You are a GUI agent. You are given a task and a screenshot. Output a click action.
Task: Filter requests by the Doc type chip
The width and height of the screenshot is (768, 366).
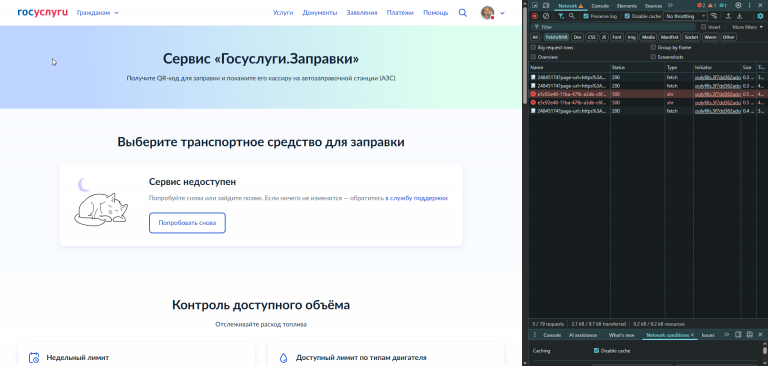click(578, 37)
